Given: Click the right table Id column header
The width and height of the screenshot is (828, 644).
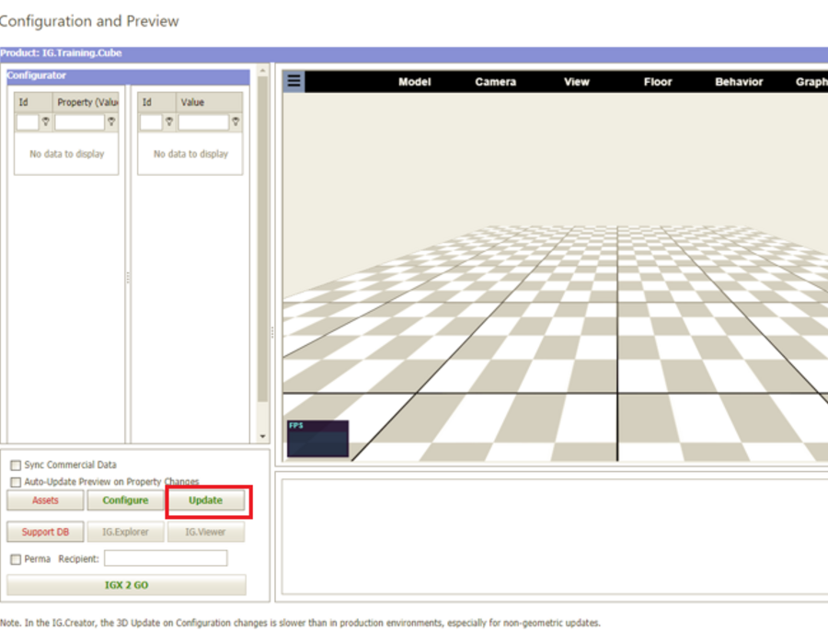Looking at the screenshot, I should click(156, 102).
